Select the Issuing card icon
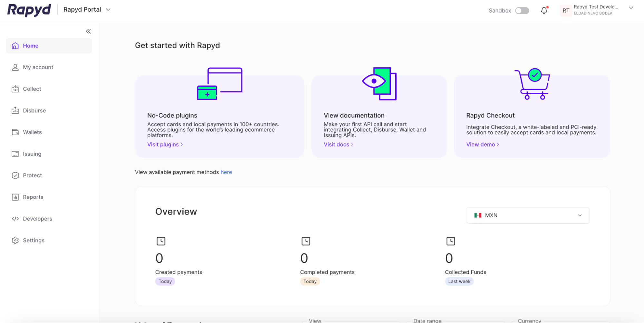Screen dimensions: 644x323 (15, 154)
